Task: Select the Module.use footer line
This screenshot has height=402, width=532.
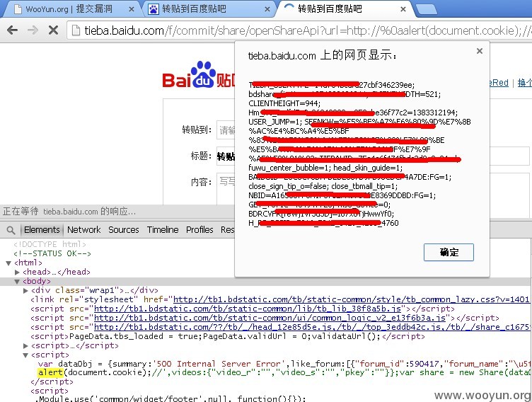Action: point(170,398)
